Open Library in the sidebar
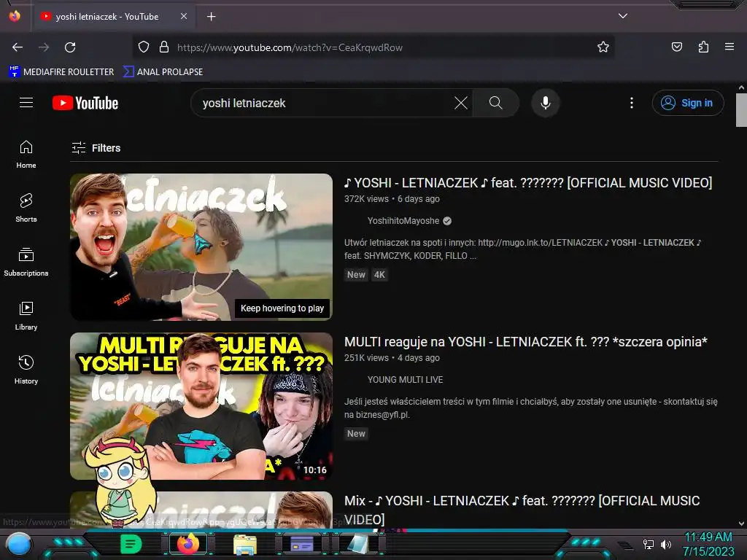The width and height of the screenshot is (747, 560). [x=26, y=316]
